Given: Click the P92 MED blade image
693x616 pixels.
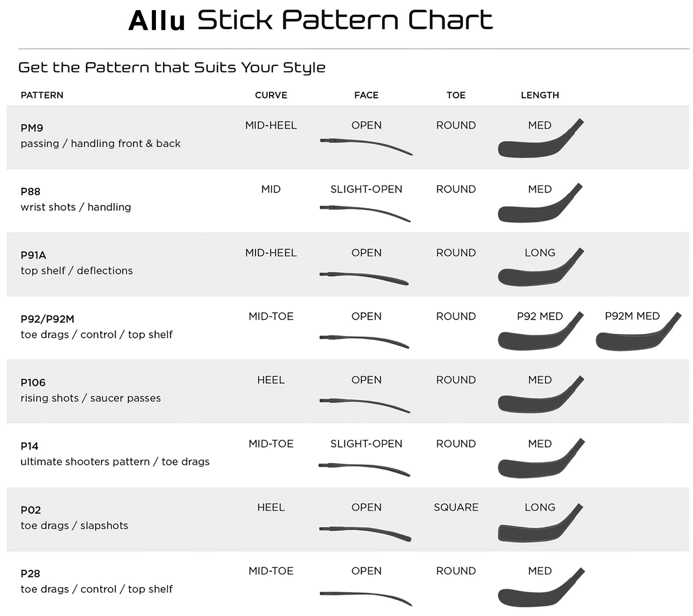Looking at the screenshot, I should coord(541,331).
